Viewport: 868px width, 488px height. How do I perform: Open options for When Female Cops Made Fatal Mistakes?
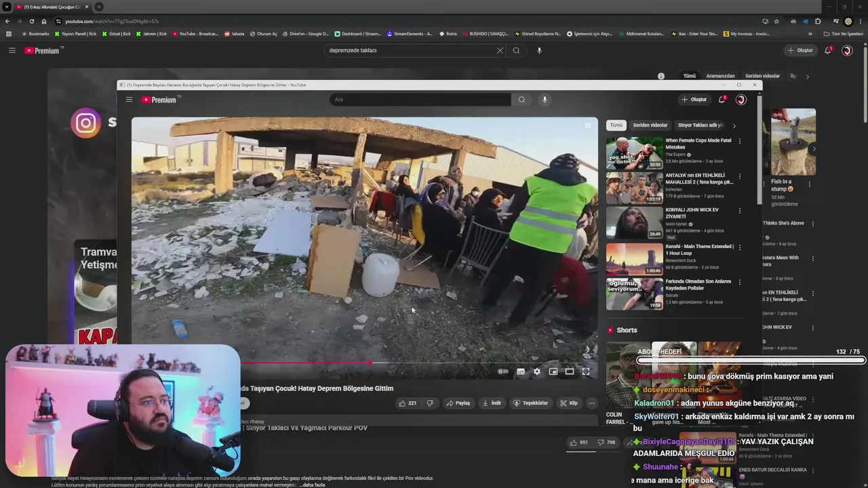pos(740,141)
